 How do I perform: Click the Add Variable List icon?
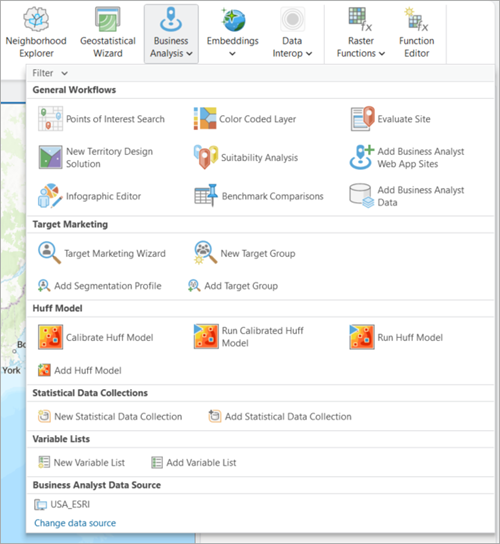157,462
